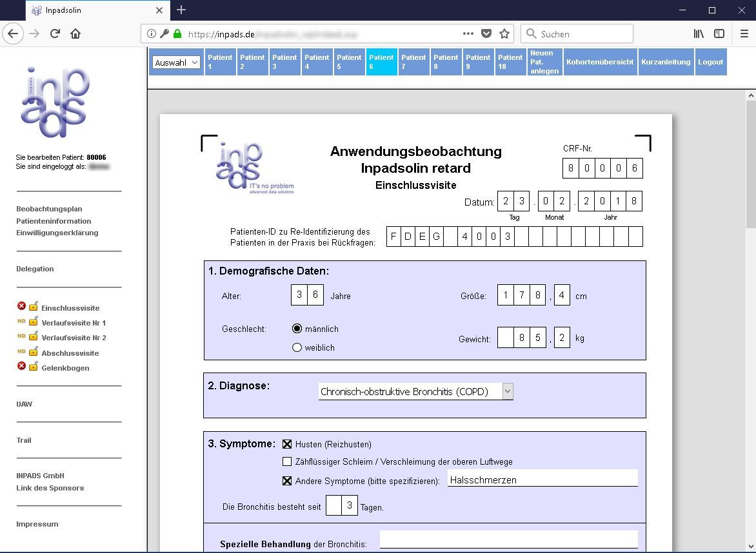Image resolution: width=756 pixels, height=553 pixels.
Task: Open the Link des Sponsors
Action: coord(50,488)
